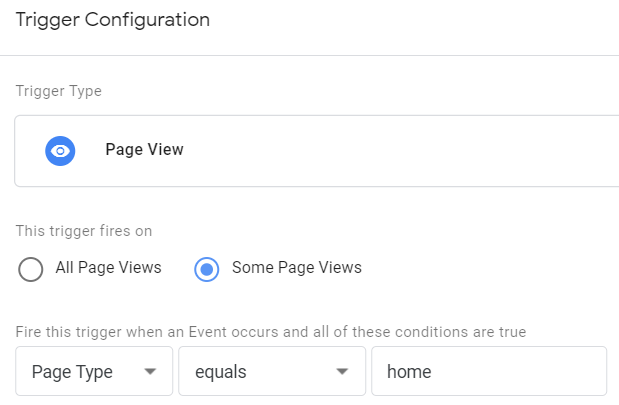Screen dimensions: 619x405
Task: Click the word 'home' in the value field
Action: (409, 372)
